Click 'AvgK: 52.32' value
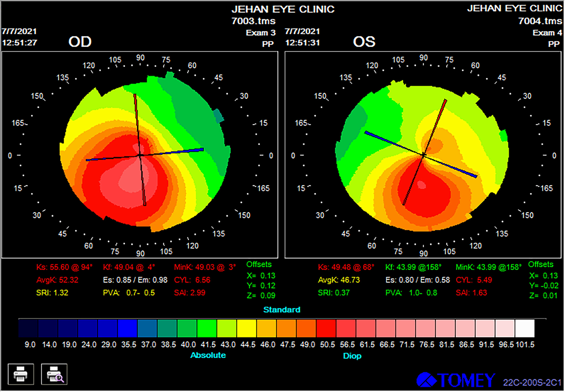The height and width of the screenshot is (392, 565). 57,280
